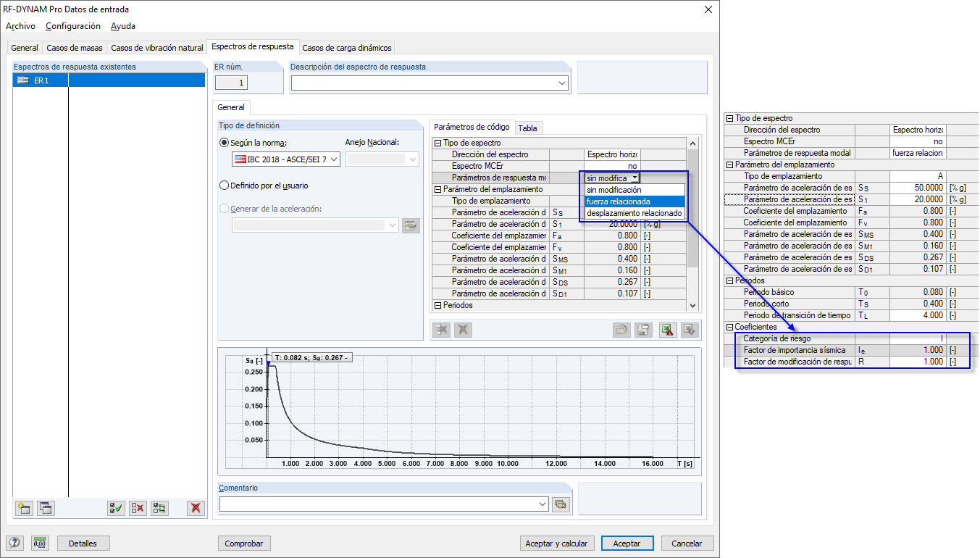Image resolution: width=980 pixels, height=558 pixels.
Task: Delete selected response spectrum red X
Action: 196,508
